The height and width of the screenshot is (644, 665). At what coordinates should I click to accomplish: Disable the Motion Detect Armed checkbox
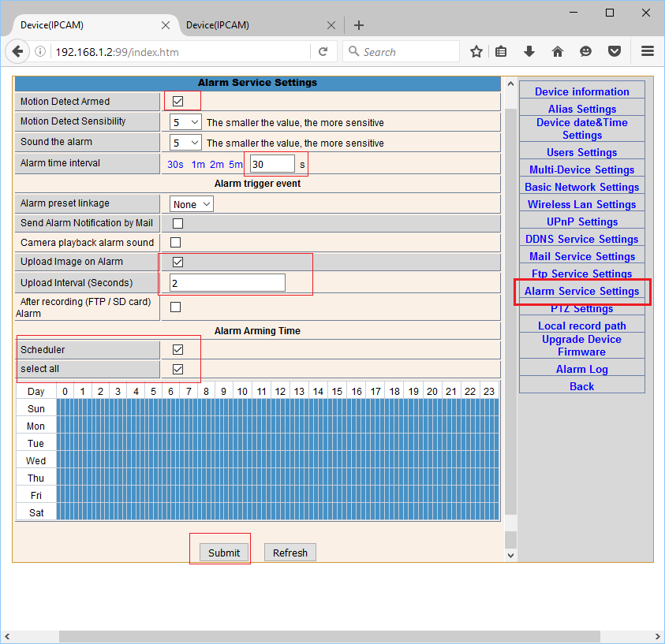177,102
